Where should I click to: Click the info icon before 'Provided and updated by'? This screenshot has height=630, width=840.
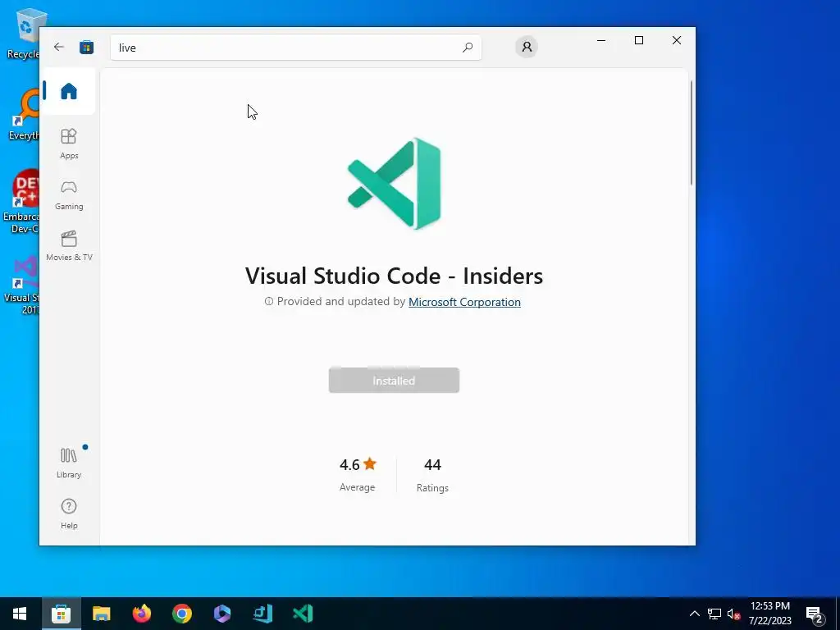point(269,302)
